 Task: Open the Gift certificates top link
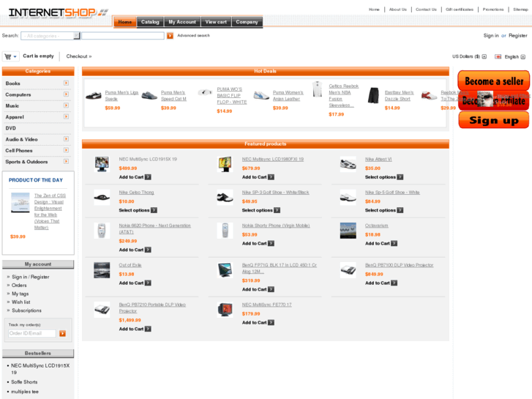click(460, 10)
